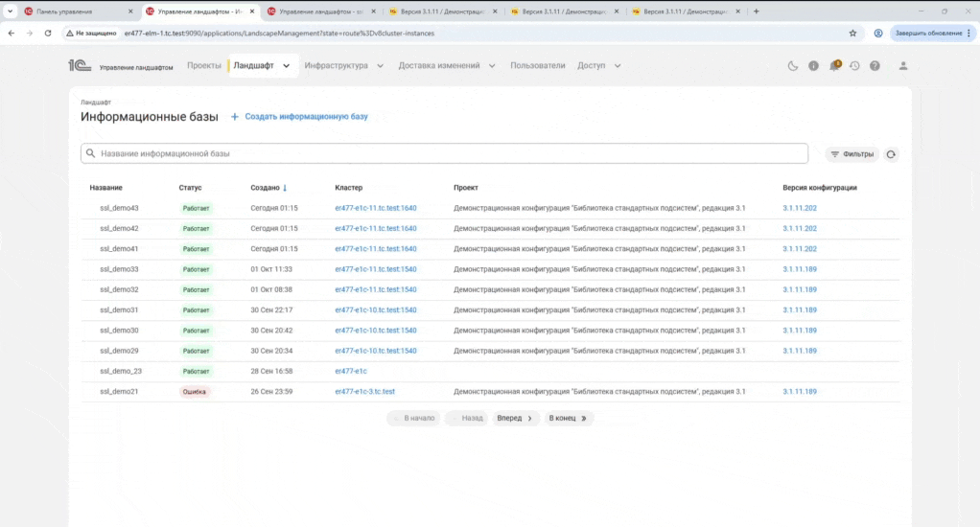Switch to third 'Управление ландшафтом' browser tab
The image size is (980, 527).
(321, 11)
